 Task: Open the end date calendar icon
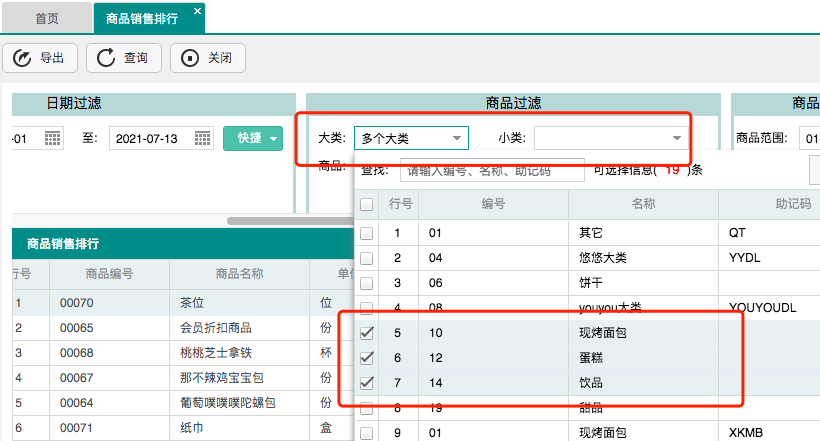[x=203, y=138]
